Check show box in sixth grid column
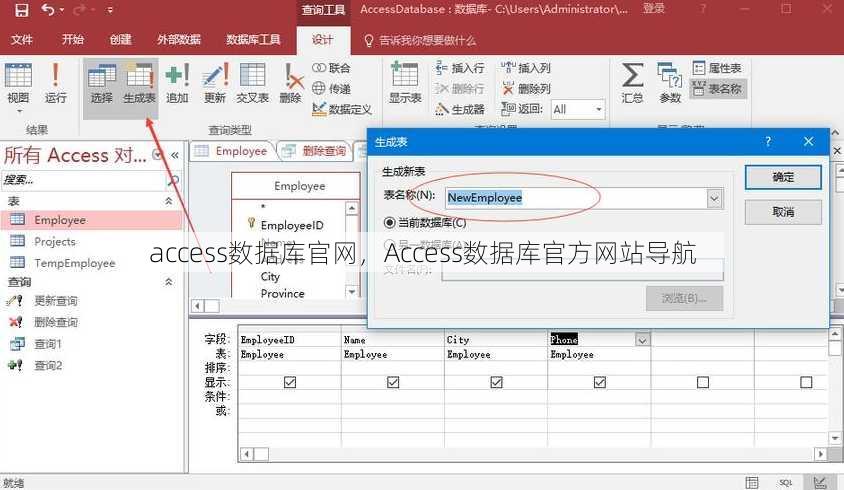This screenshot has width=844, height=490. 806,382
